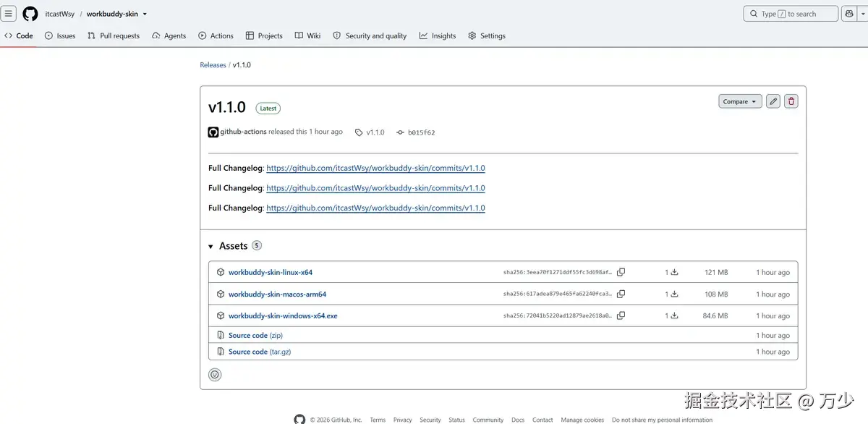Screen dimensions: 868x424
Task: Open footer Community link
Action: (x=488, y=420)
